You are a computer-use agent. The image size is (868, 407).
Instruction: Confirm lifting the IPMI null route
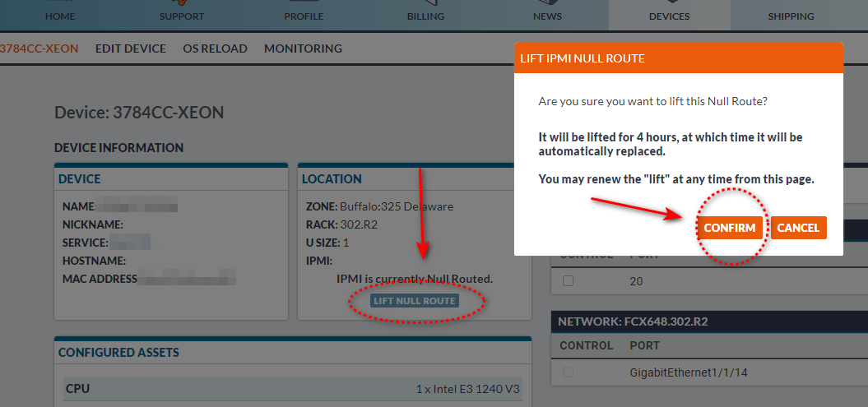pos(729,228)
